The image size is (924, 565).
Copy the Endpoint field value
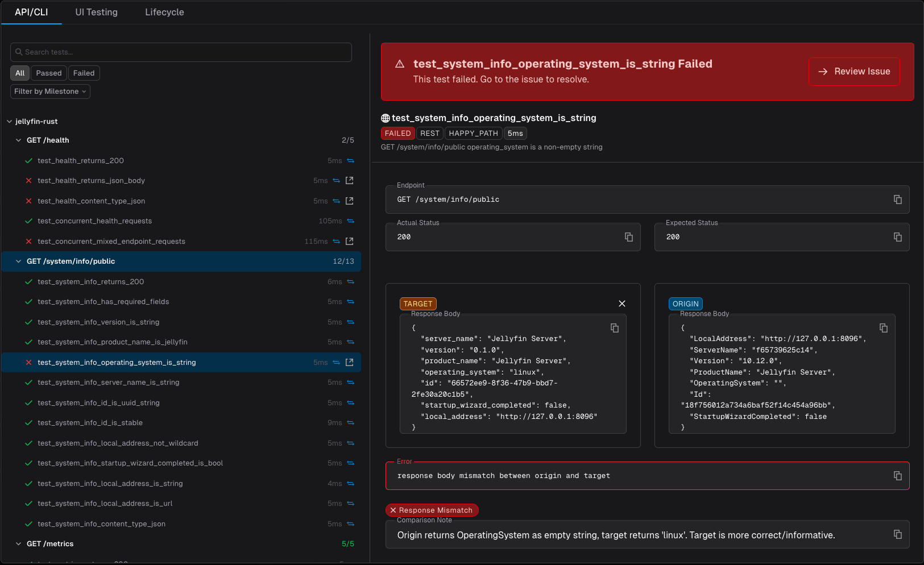pyautogui.click(x=898, y=200)
